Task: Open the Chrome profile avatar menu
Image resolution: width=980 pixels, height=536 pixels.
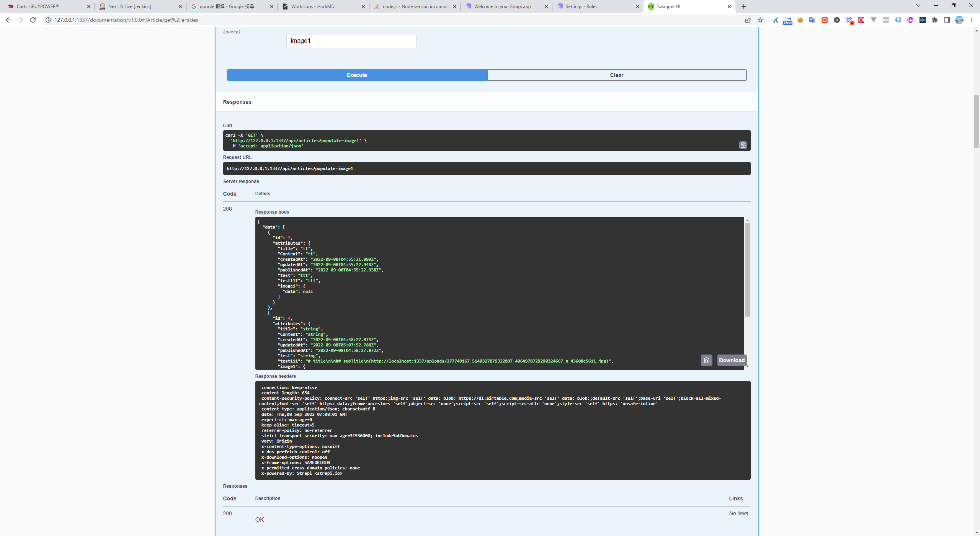Action: click(x=959, y=20)
